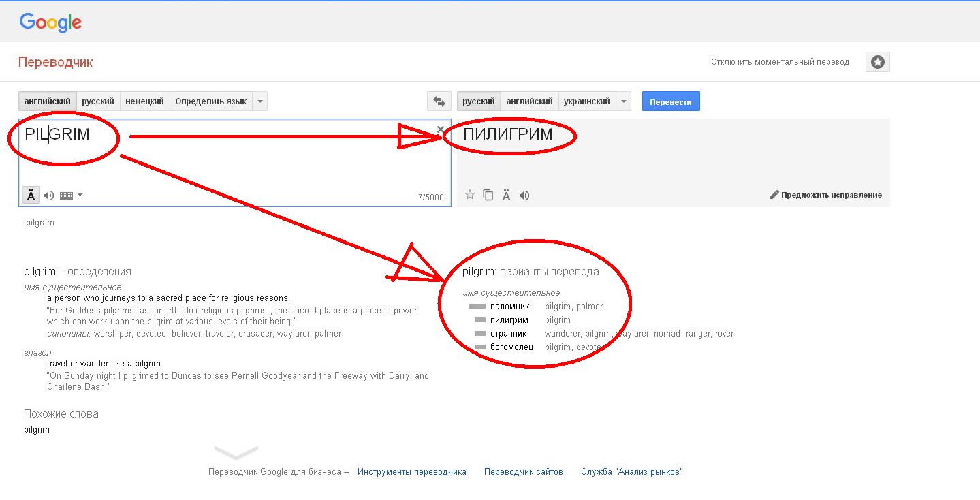Select translation variant пилигрим
The image size is (980, 500).
509,320
